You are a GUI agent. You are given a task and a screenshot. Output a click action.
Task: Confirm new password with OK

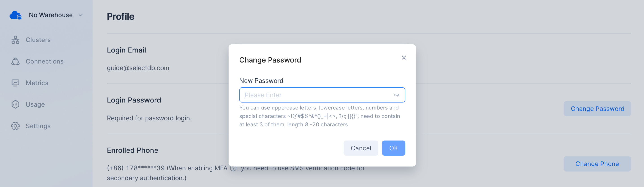click(393, 148)
